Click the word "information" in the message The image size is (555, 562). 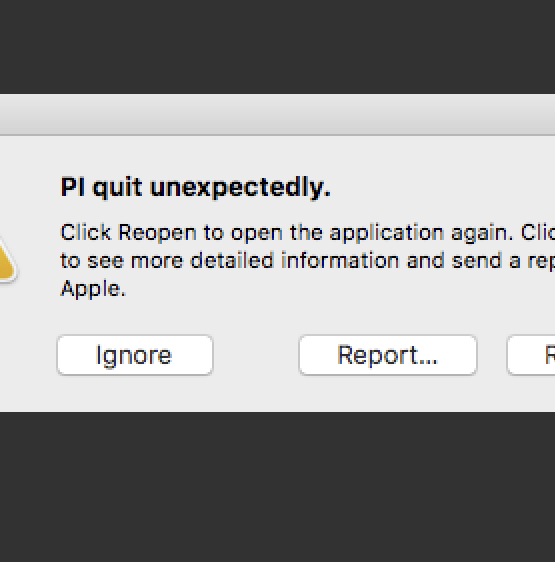tap(340, 261)
